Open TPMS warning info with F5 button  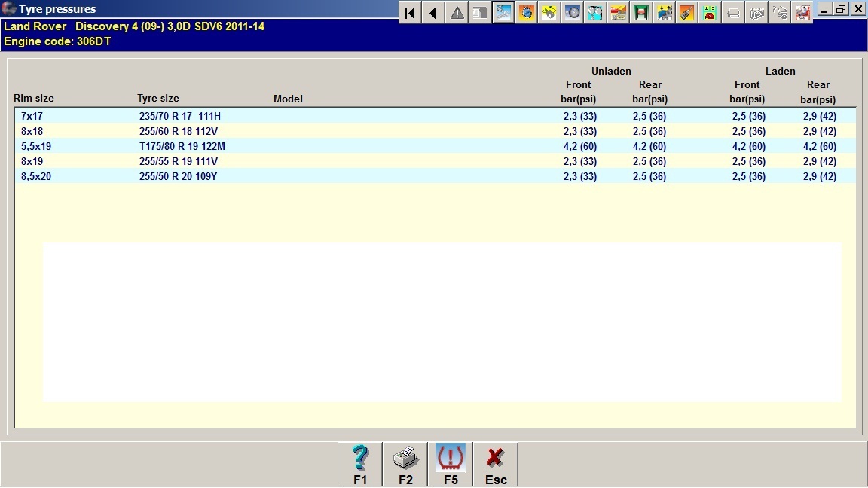point(451,464)
